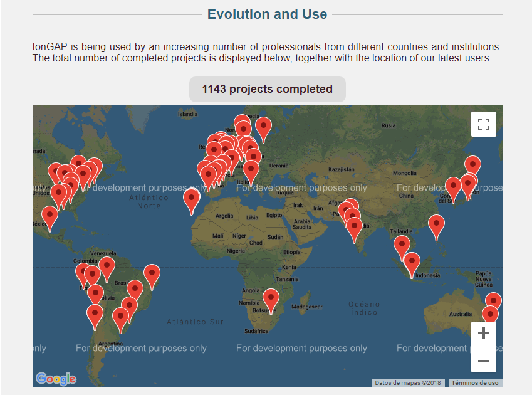The image size is (532, 395).
Task: Open the Google logo link
Action: 56,379
